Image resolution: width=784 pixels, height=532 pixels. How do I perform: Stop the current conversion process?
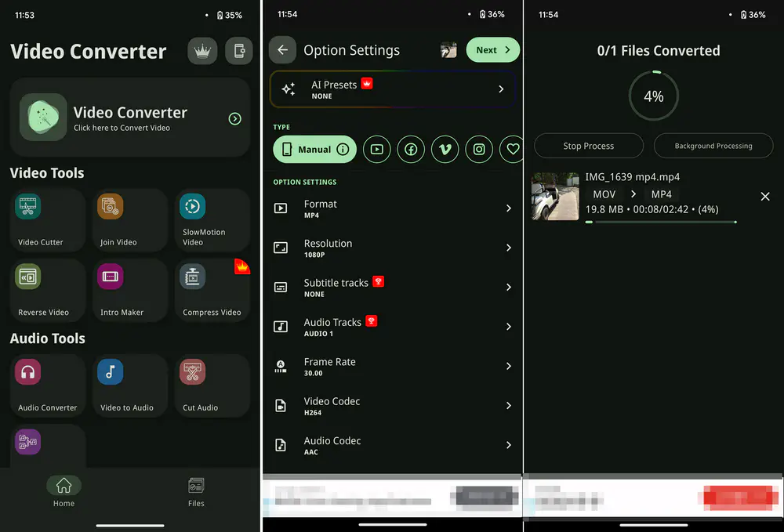[x=589, y=146]
